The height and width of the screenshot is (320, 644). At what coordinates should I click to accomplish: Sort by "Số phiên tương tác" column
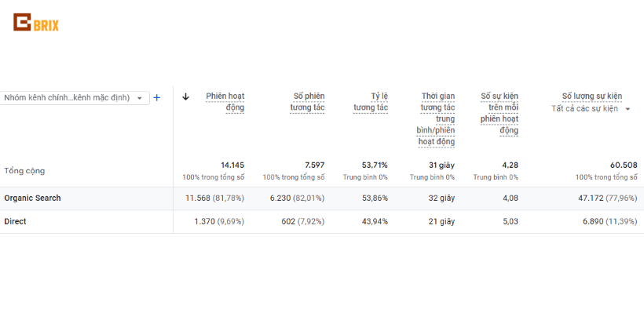pyautogui.click(x=309, y=101)
